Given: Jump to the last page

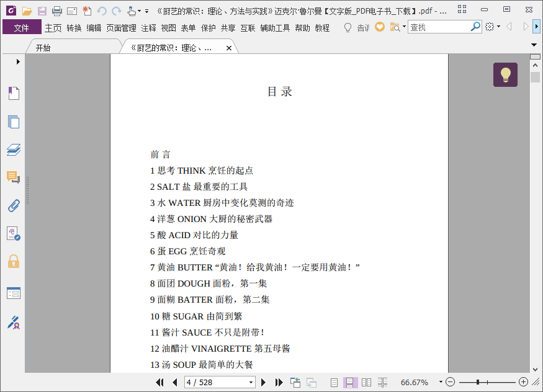Looking at the screenshot, I should tap(279, 382).
